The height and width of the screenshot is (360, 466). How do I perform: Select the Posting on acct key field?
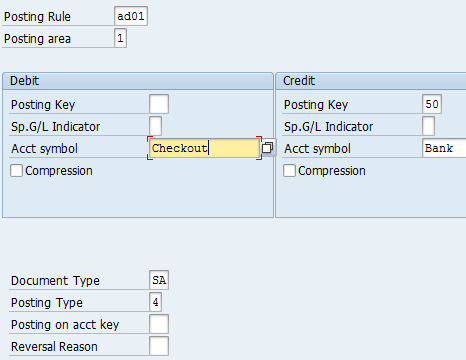[159, 324]
